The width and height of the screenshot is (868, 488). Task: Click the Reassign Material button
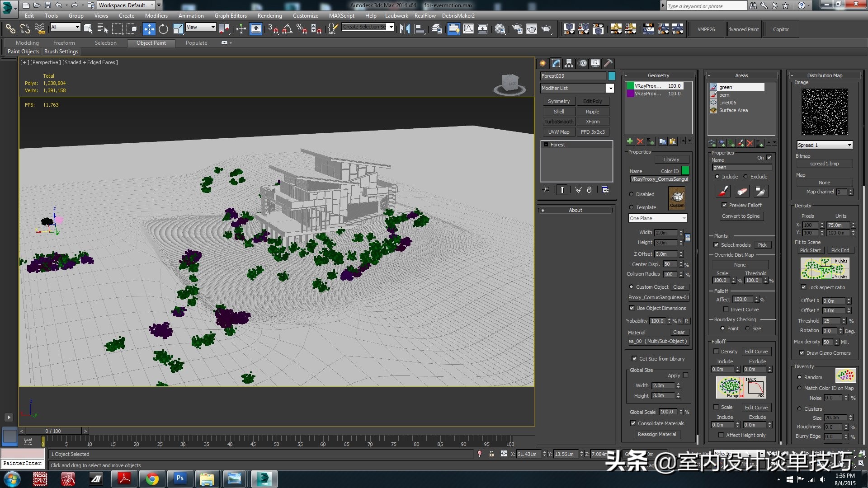point(657,434)
